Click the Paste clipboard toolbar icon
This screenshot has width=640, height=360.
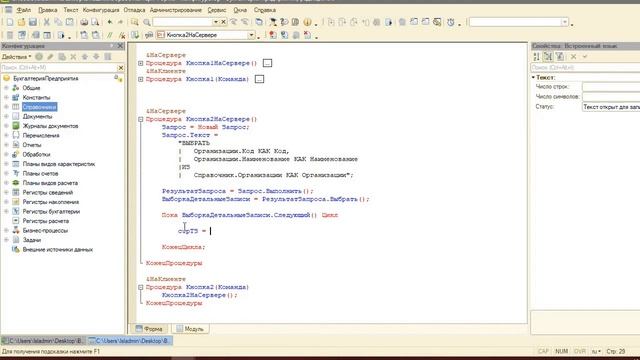tap(70, 22)
